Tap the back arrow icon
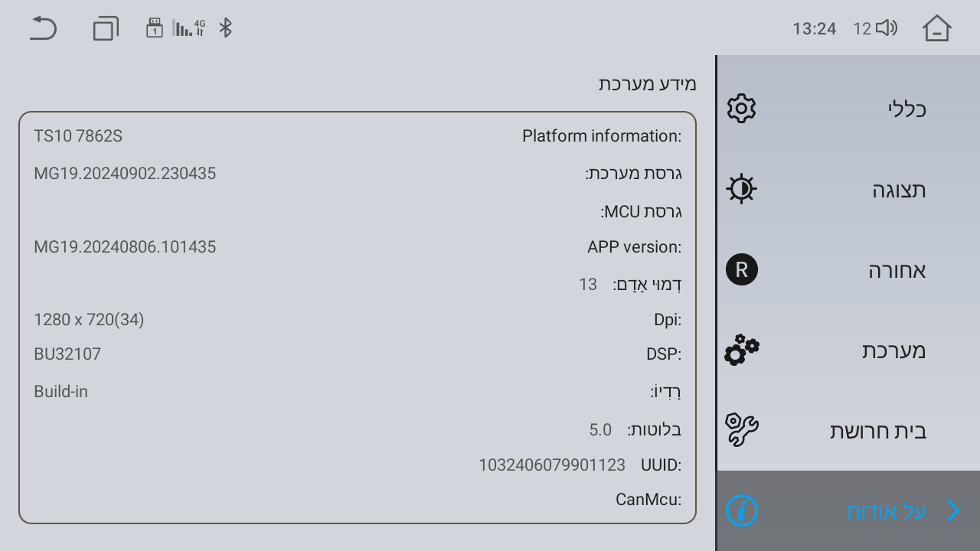Image resolution: width=980 pixels, height=551 pixels. 44,28
